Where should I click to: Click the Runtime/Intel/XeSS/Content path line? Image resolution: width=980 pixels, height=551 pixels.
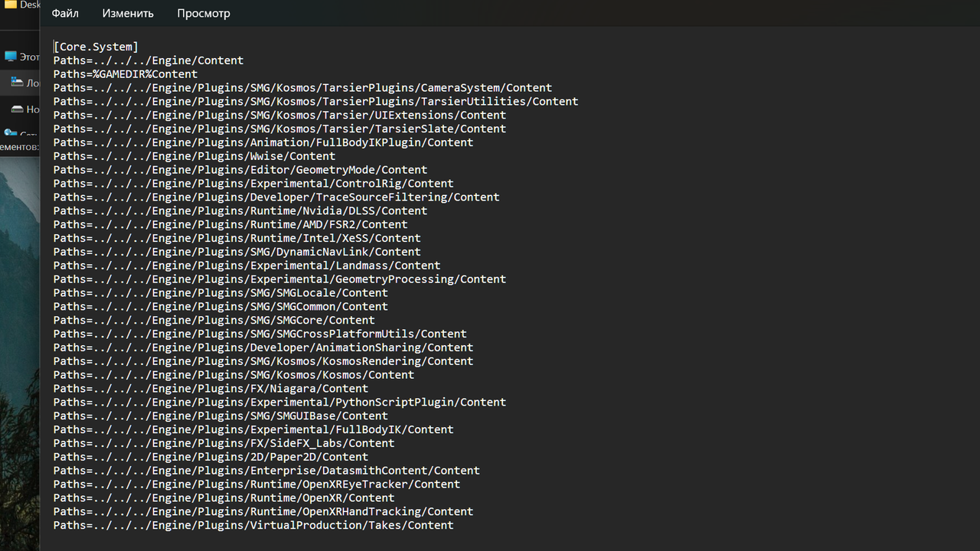point(237,238)
